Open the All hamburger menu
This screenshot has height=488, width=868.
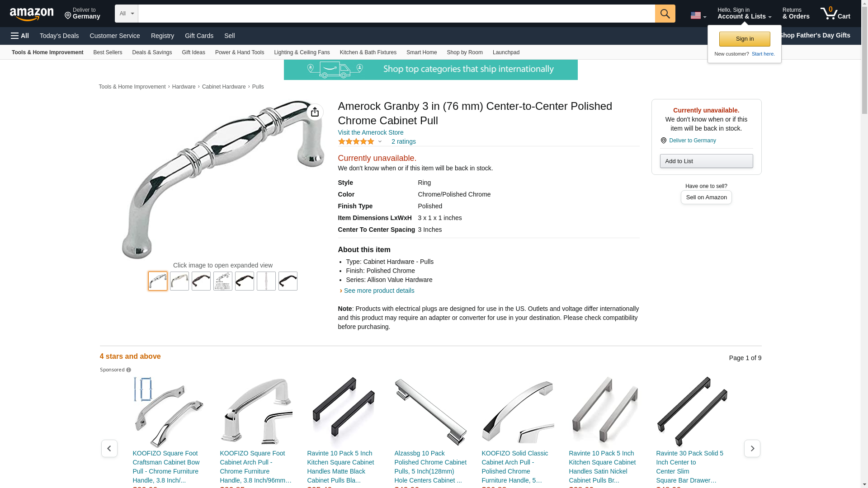(20, 36)
